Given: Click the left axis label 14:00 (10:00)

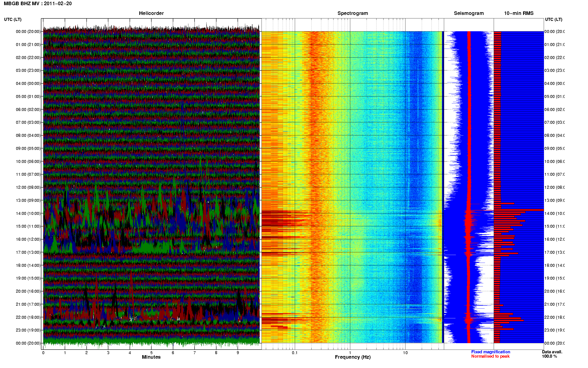Looking at the screenshot, I should pyautogui.click(x=28, y=213).
